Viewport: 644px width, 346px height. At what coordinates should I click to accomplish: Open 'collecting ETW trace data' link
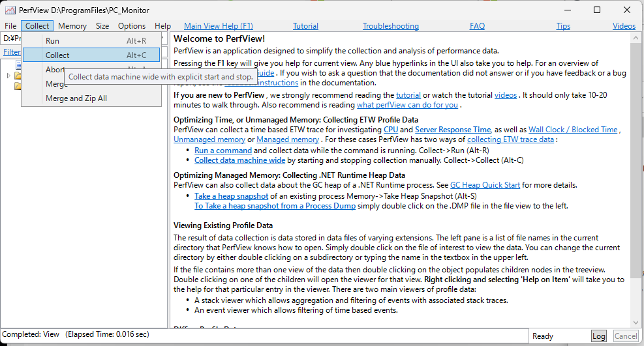coord(510,139)
